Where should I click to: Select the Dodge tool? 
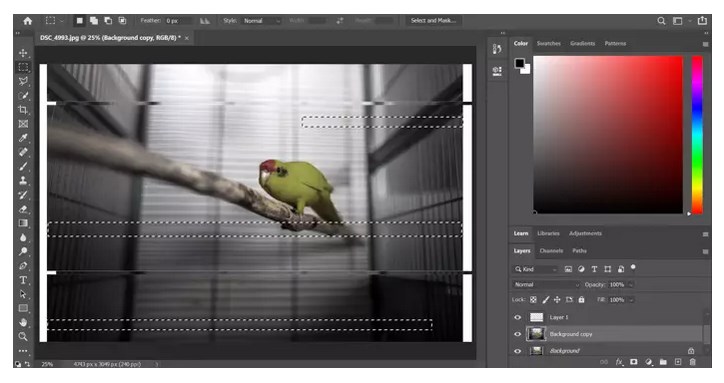click(23, 251)
